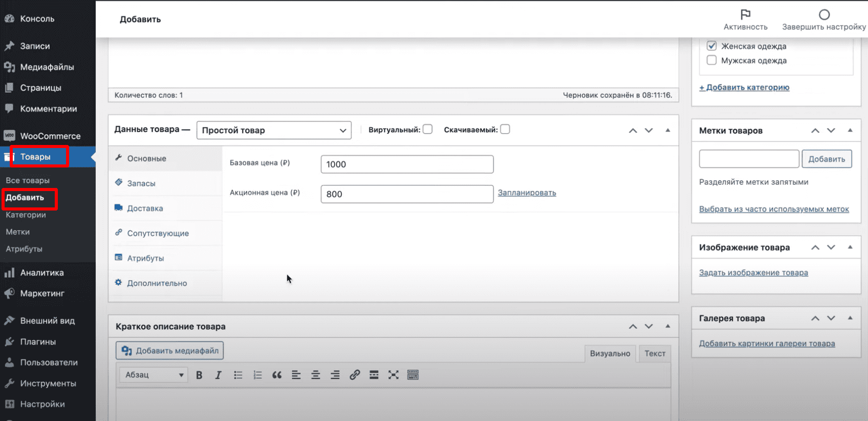This screenshot has height=421, width=868.
Task: Apply blockquote formatting in editor toolbar
Action: point(277,375)
